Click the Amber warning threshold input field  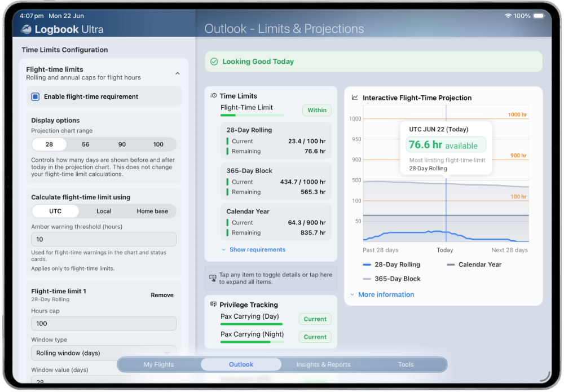point(104,240)
